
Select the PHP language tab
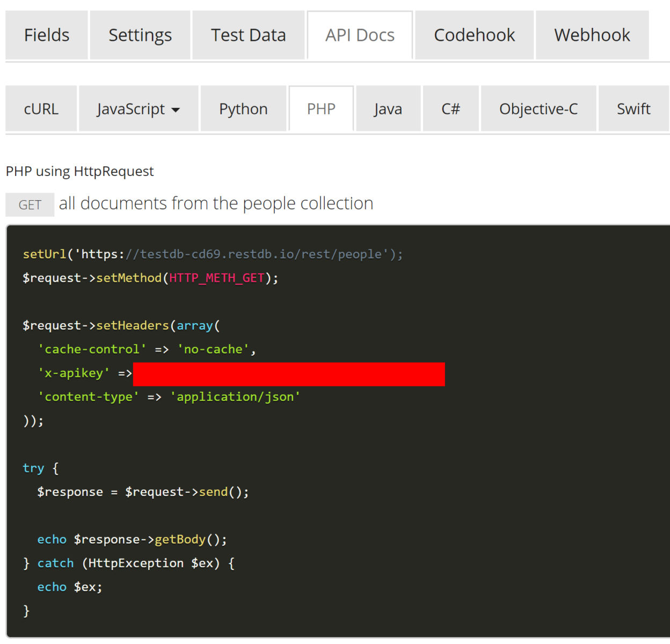coord(321,108)
